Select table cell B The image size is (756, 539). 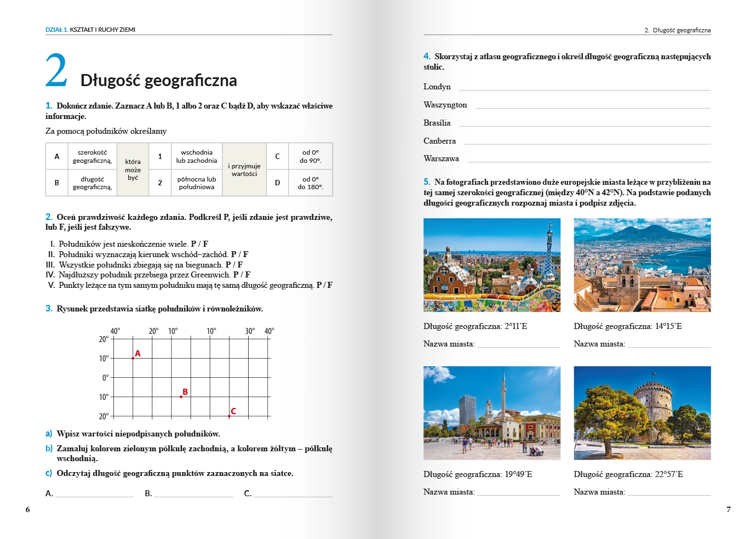coord(56,183)
